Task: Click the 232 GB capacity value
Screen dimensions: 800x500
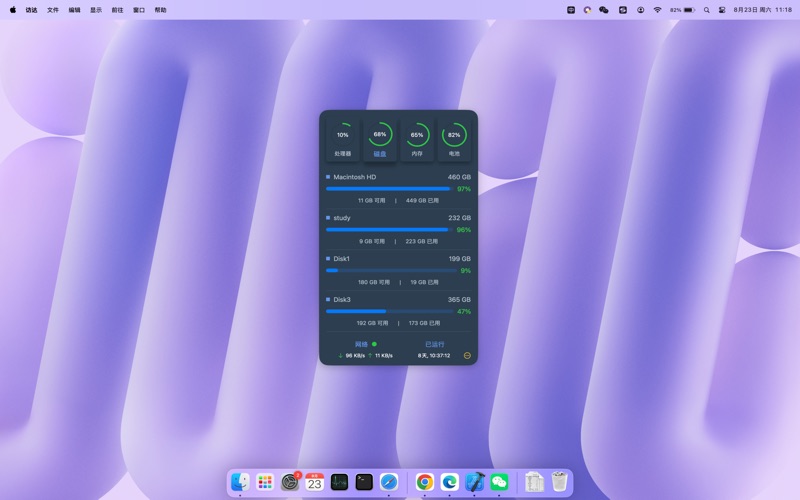Action: [460, 218]
